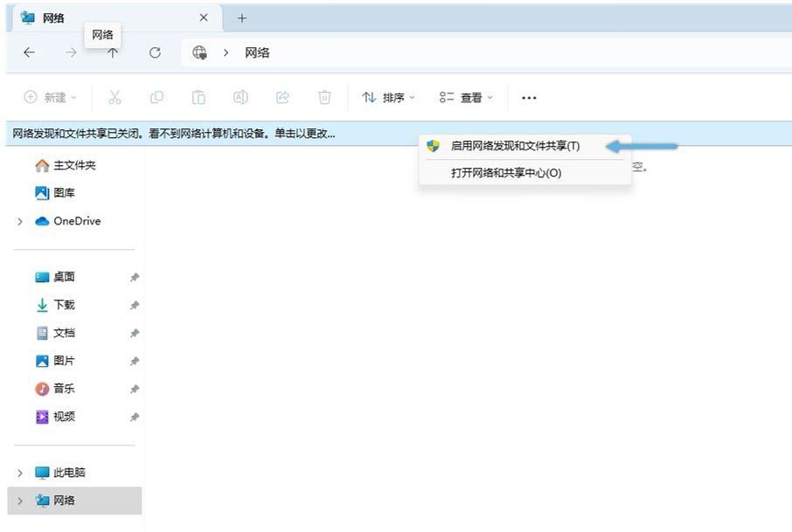The image size is (792, 532).
Task: Click the back navigation arrow
Action: click(29, 52)
